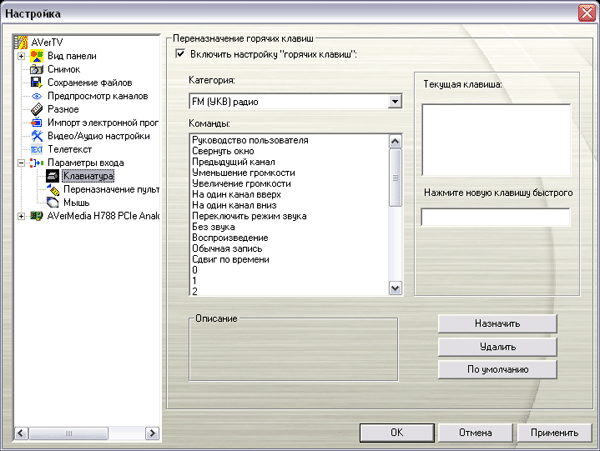Confirm settings with the OK button
This screenshot has width=600, height=451.
pyautogui.click(x=397, y=433)
